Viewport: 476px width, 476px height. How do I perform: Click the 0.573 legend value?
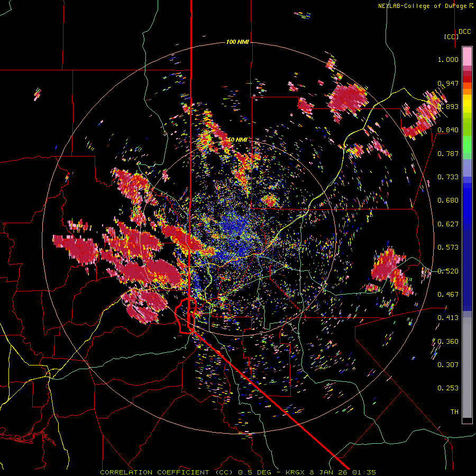tap(448, 248)
